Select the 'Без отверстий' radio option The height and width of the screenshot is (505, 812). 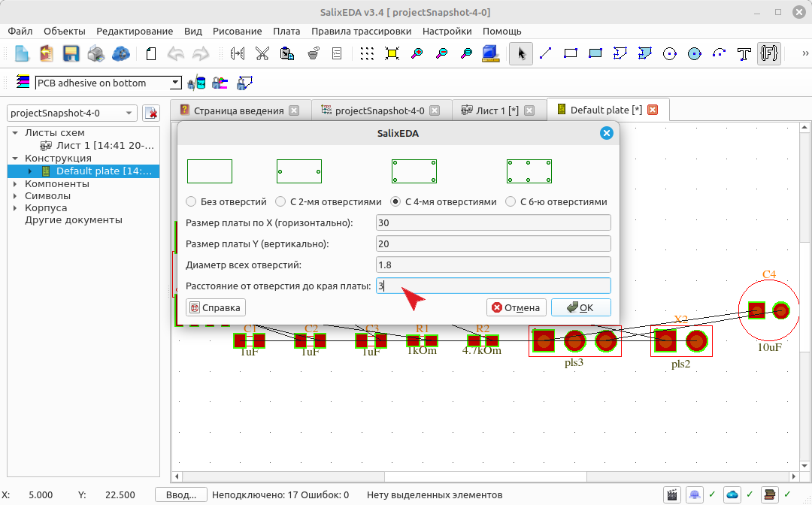(191, 201)
